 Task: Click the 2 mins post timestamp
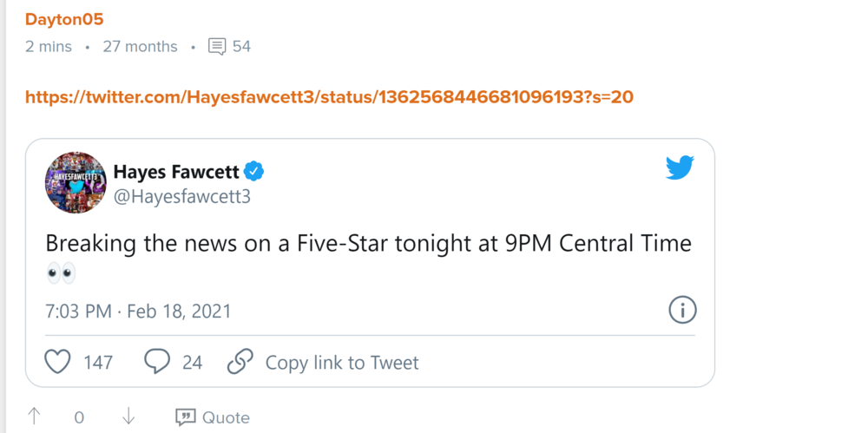point(49,47)
